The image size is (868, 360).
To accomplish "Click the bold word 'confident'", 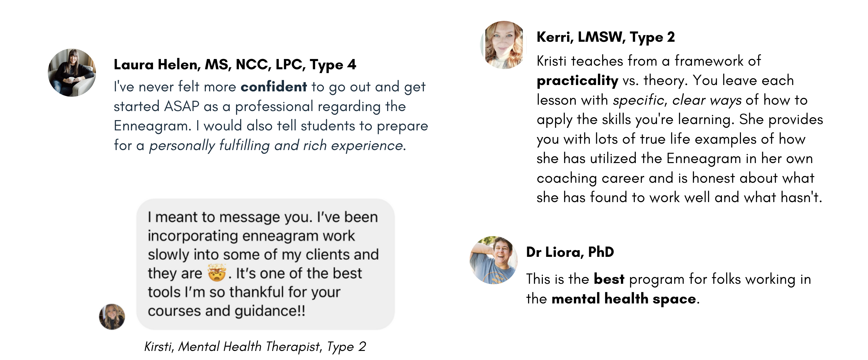I will (274, 87).
